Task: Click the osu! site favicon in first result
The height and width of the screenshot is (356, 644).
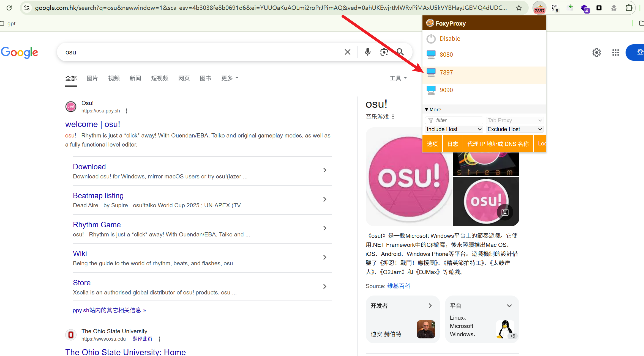Action: click(71, 107)
